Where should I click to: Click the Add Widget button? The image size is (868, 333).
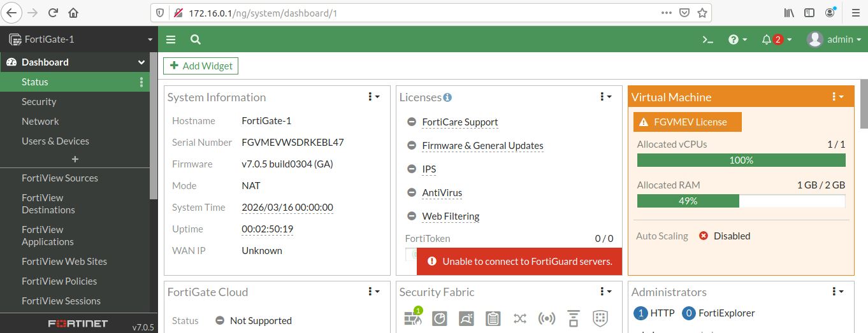click(201, 66)
